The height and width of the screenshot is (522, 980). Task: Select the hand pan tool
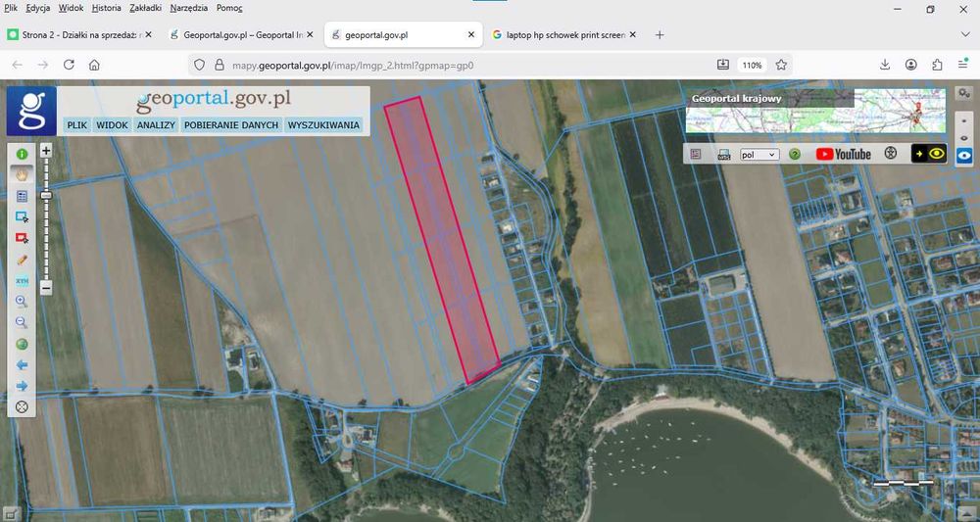[22, 175]
